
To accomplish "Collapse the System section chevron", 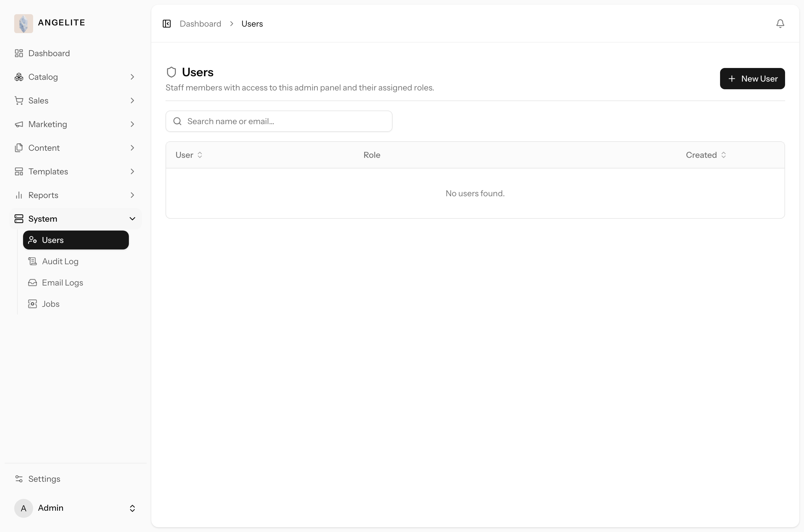I will click(x=132, y=219).
